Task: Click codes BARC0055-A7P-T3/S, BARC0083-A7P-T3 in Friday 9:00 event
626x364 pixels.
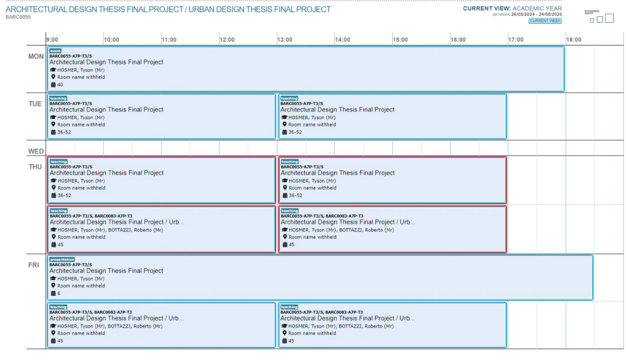Action: [x=91, y=312]
